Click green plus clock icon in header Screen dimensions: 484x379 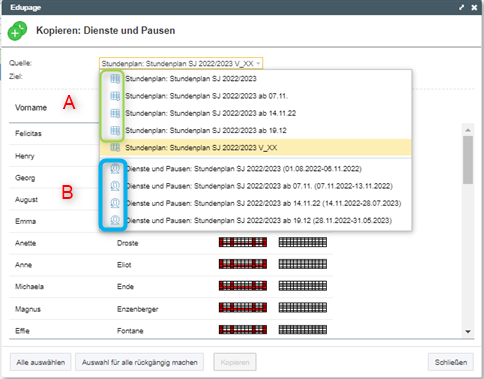pos(17,31)
